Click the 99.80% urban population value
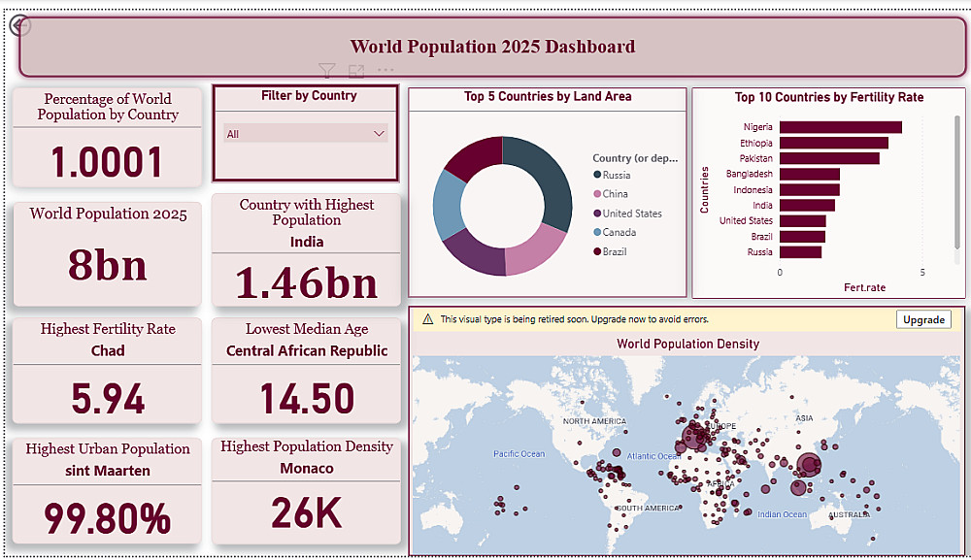971x560 pixels. click(x=107, y=518)
